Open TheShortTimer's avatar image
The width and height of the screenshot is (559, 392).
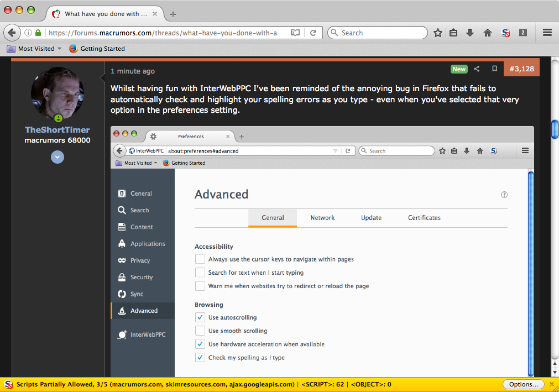point(58,93)
